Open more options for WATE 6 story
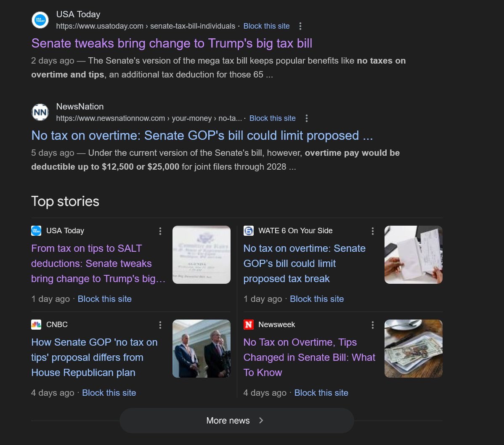This screenshot has height=445, width=504. pos(373,231)
